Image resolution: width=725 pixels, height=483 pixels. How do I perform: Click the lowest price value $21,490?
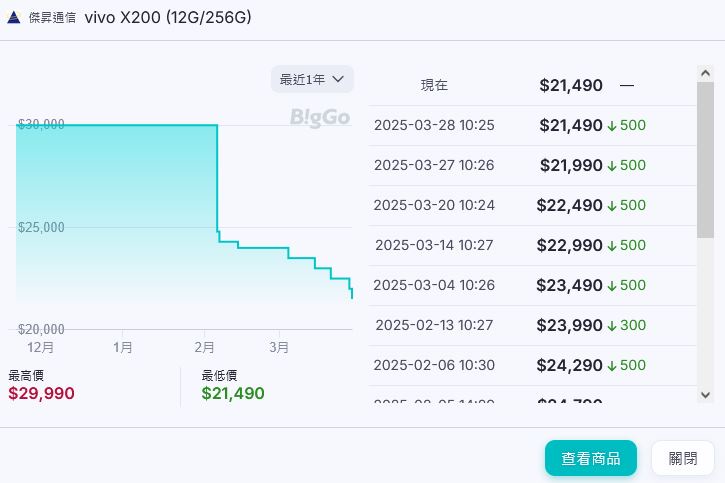(x=233, y=393)
